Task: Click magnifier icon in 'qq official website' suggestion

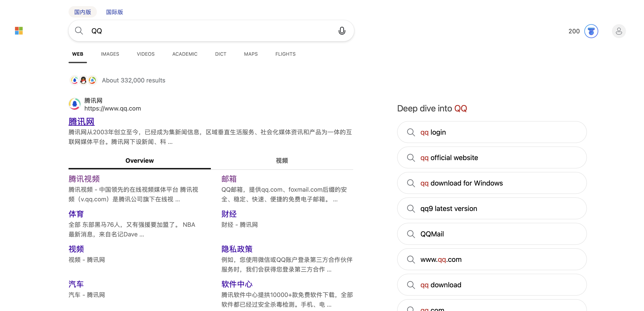Action: pyautogui.click(x=411, y=157)
